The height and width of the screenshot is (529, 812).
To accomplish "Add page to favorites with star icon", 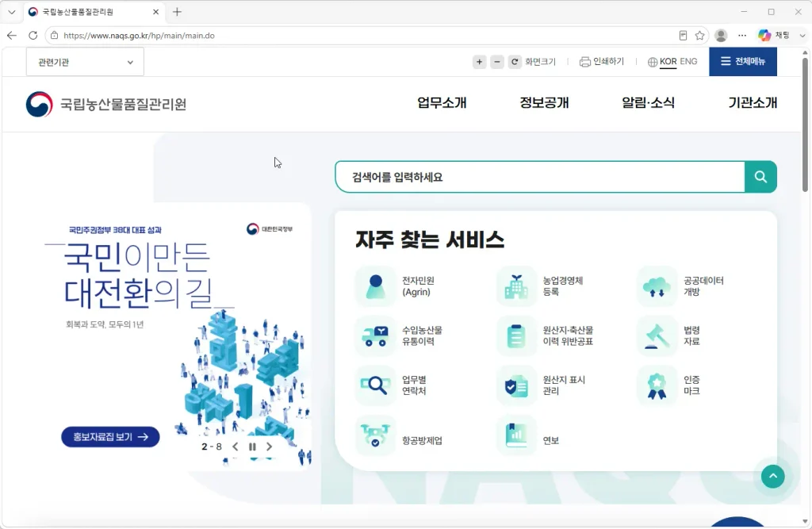I will 699,35.
